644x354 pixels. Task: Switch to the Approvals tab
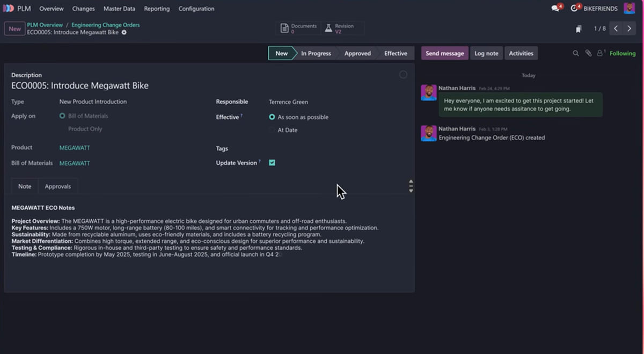[58, 186]
